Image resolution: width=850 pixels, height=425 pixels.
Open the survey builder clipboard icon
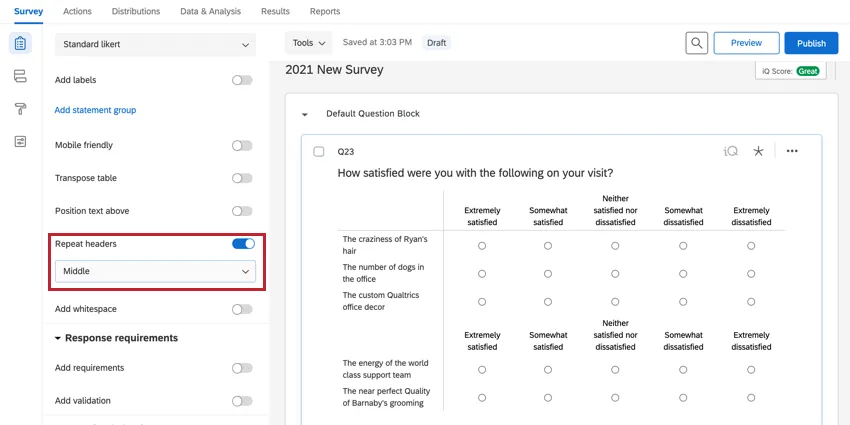(20, 44)
